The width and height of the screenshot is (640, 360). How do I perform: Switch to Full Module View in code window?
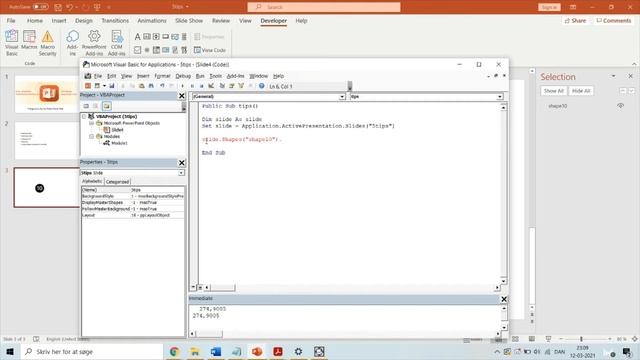(x=200, y=287)
